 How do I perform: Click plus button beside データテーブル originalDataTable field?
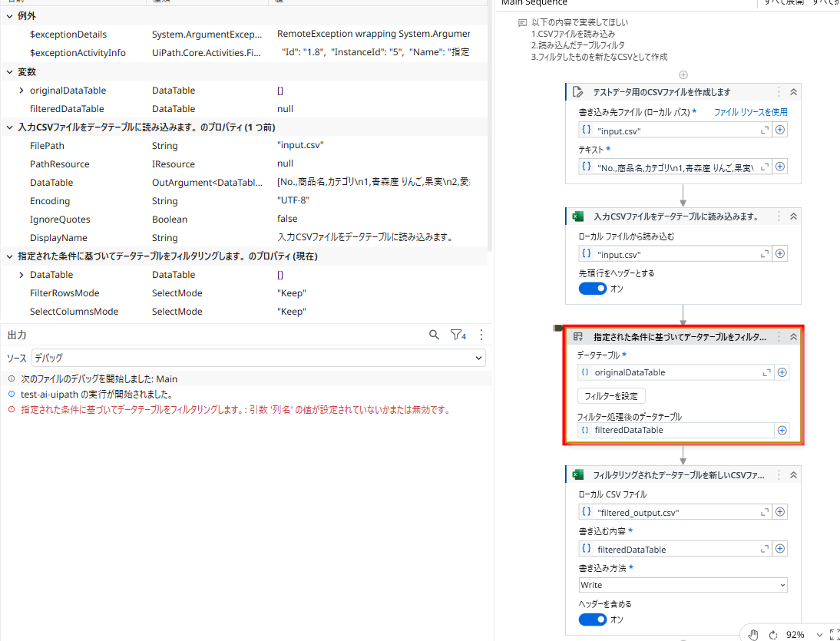(782, 372)
